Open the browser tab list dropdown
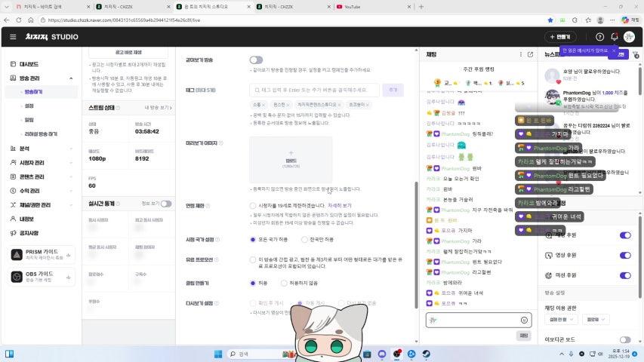644x362 pixels. click(x=6, y=7)
